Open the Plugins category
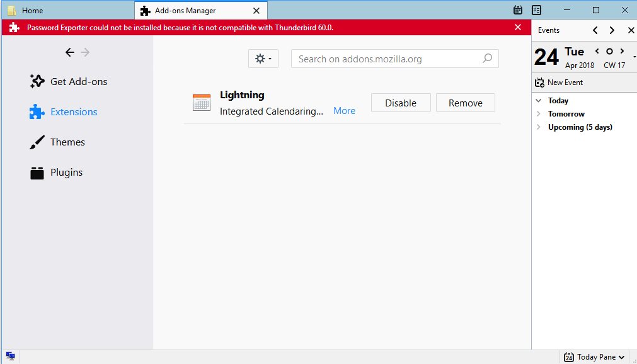Image resolution: width=637 pixels, height=364 pixels. [56, 173]
